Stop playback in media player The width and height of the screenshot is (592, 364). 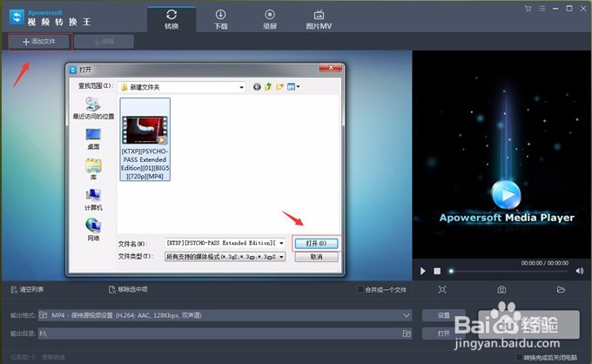[437, 271]
